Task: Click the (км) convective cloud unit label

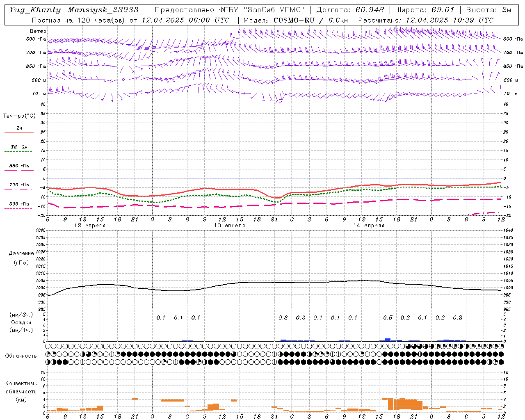Action: coord(21,399)
